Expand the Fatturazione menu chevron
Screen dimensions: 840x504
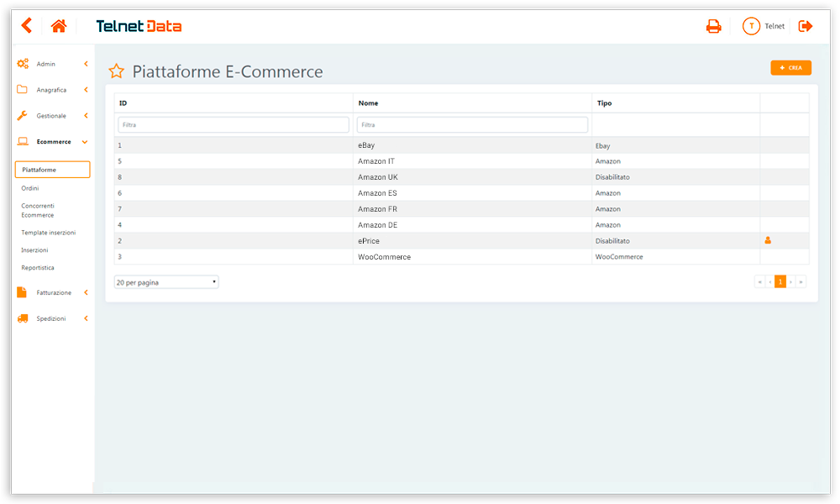pos(86,292)
